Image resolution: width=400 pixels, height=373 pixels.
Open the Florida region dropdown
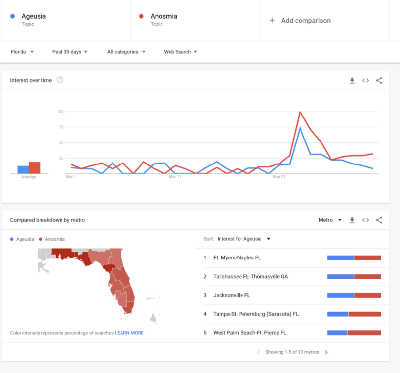[22, 52]
